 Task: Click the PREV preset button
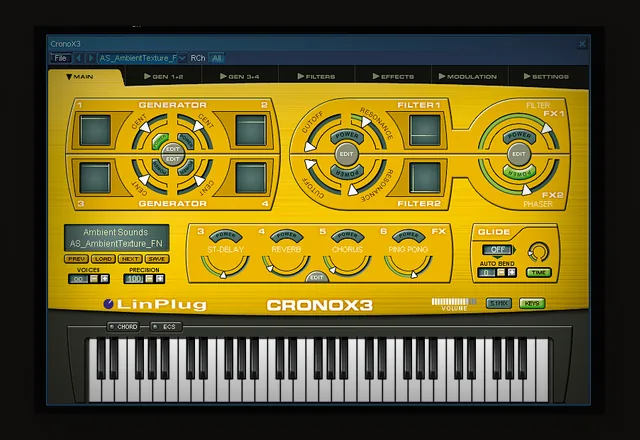coord(76,259)
